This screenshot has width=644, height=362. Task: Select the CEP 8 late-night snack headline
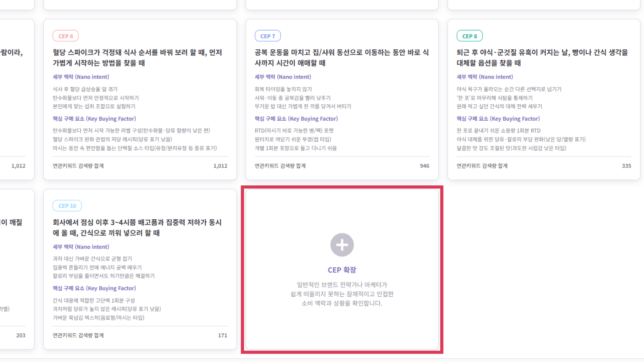(x=542, y=58)
